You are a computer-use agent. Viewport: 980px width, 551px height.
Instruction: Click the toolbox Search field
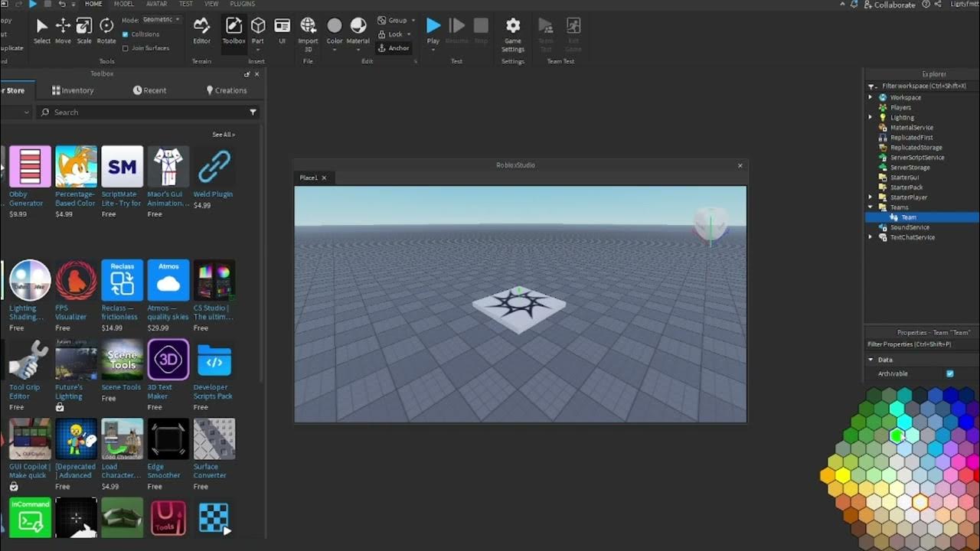click(149, 112)
